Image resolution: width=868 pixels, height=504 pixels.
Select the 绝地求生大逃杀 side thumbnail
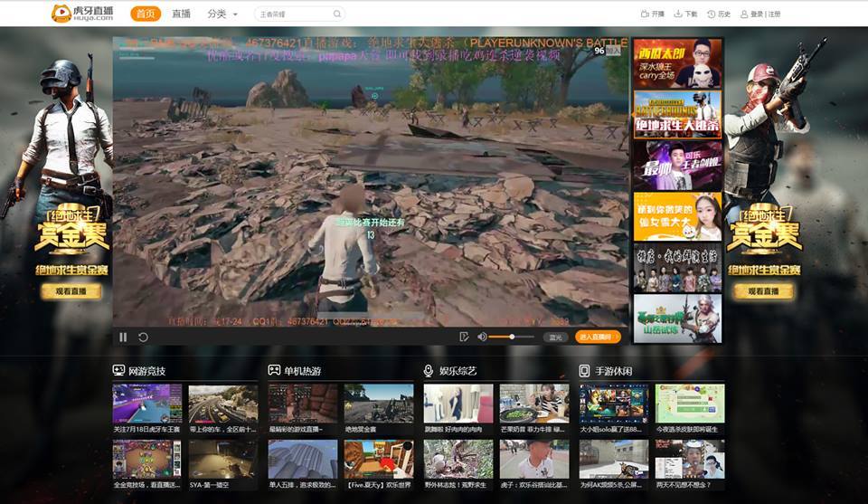click(x=677, y=114)
